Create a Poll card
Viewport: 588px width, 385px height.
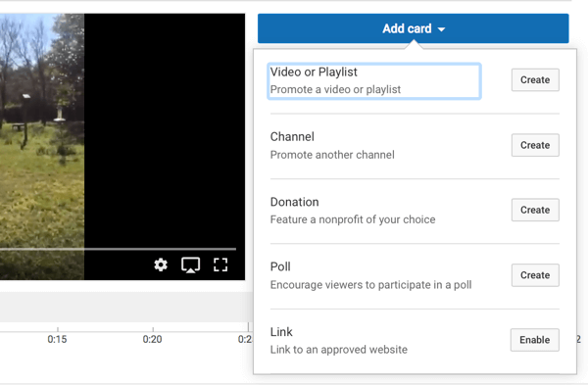535,275
